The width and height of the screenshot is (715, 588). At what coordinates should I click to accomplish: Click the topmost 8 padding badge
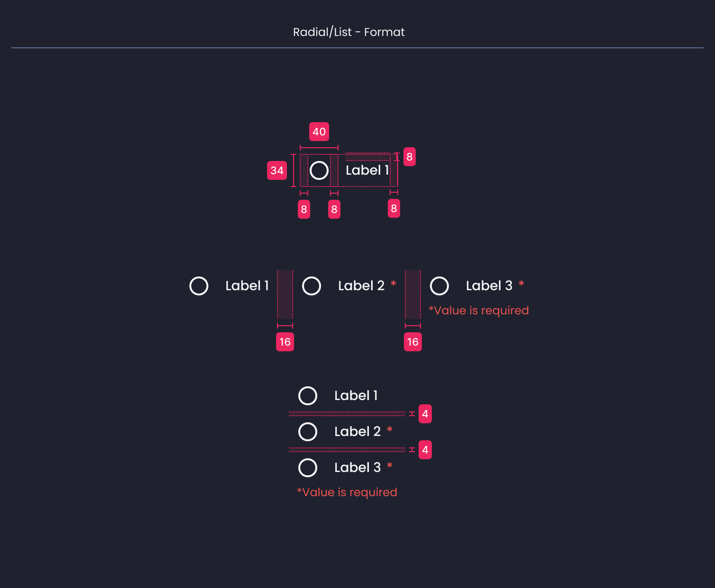coord(409,157)
